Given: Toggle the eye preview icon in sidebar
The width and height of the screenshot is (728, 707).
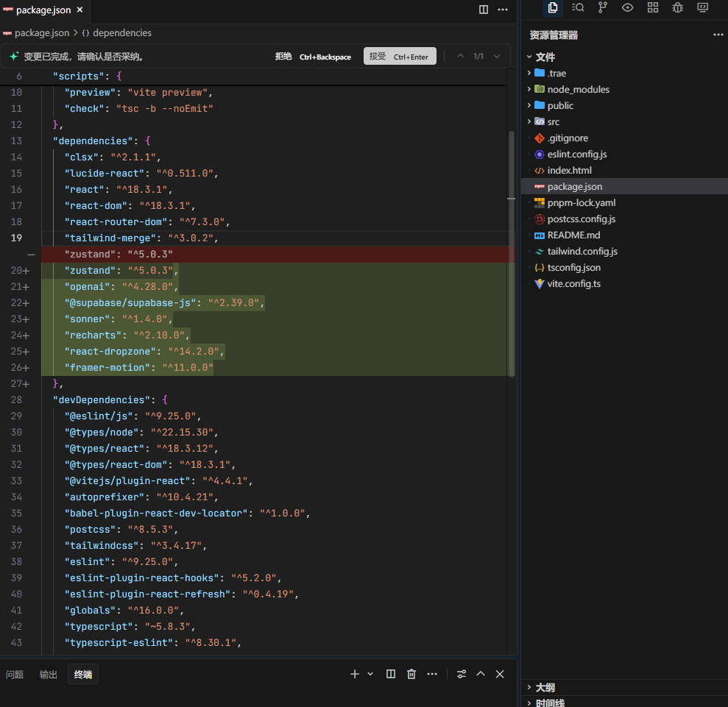Looking at the screenshot, I should (628, 7).
